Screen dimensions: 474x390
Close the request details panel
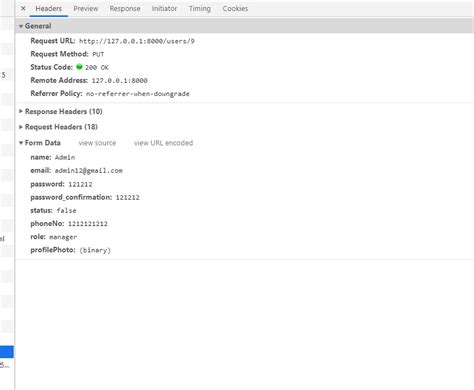pyautogui.click(x=23, y=8)
